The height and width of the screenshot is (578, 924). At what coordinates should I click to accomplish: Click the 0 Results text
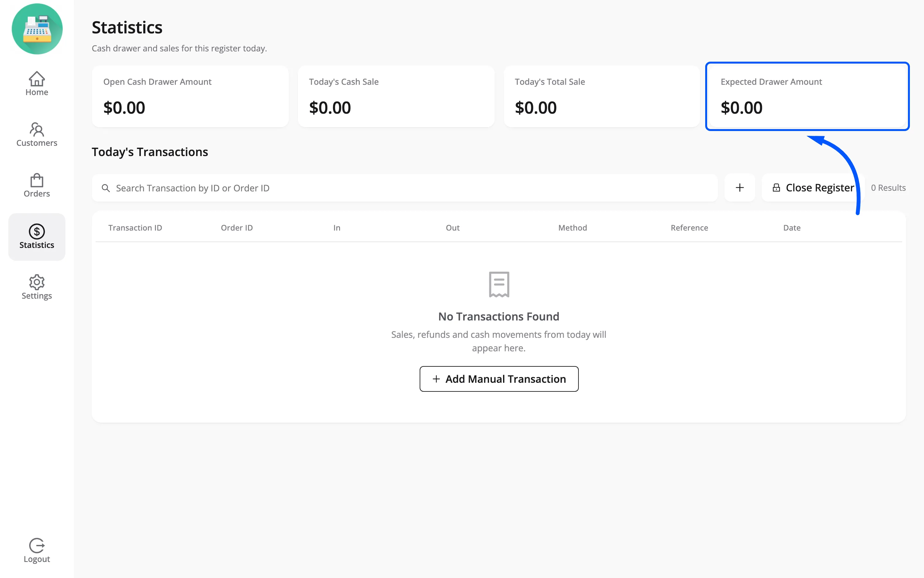tap(888, 188)
